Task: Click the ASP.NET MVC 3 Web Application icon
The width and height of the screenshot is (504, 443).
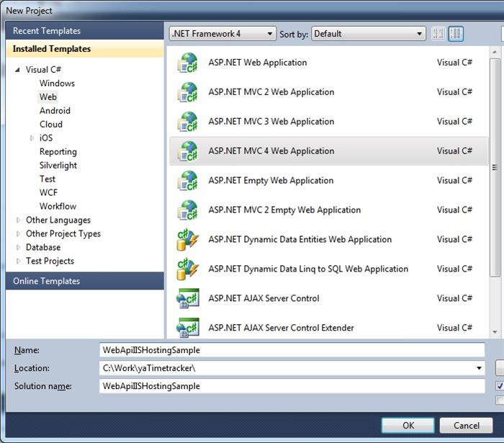Action: (x=188, y=122)
